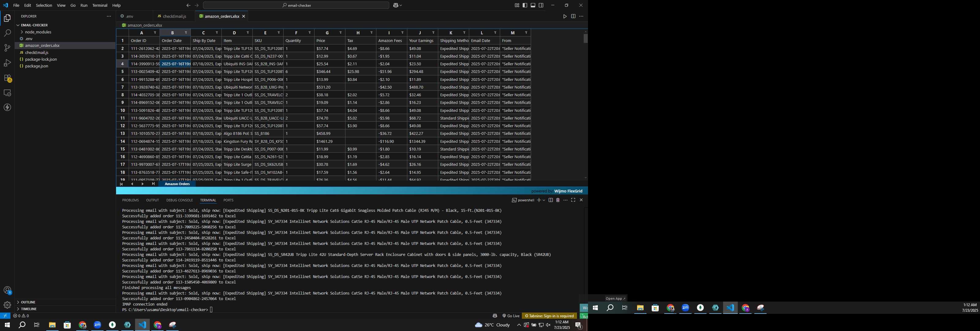Viewport: 980px width, 331px height.
Task: Jump to first sheet using navigation arrow
Action: click(x=121, y=184)
